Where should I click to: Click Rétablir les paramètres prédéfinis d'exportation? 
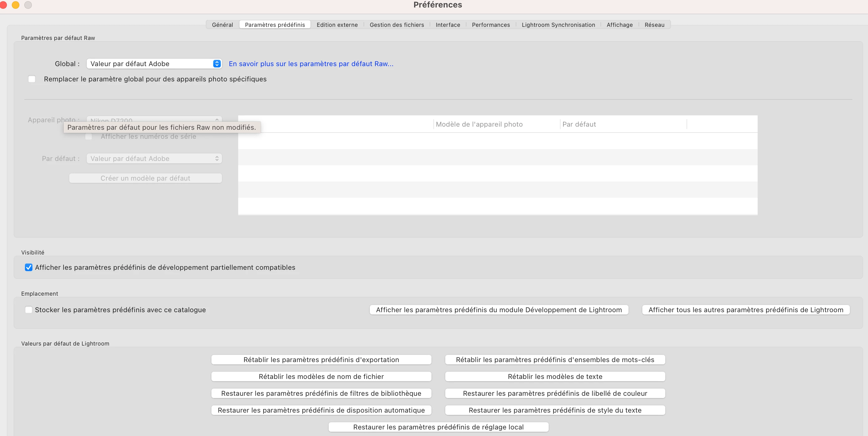click(x=321, y=360)
